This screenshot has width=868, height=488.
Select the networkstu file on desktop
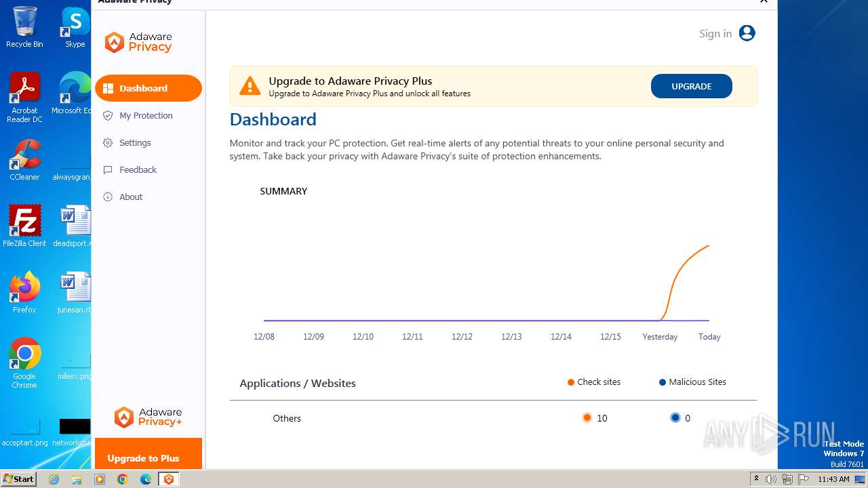click(73, 432)
